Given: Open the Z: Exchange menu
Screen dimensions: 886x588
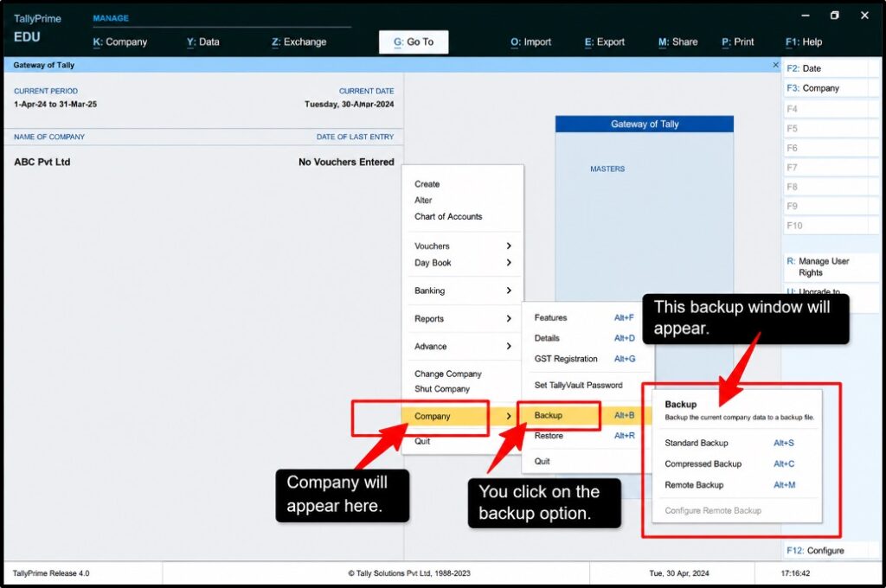Looking at the screenshot, I should [x=299, y=42].
